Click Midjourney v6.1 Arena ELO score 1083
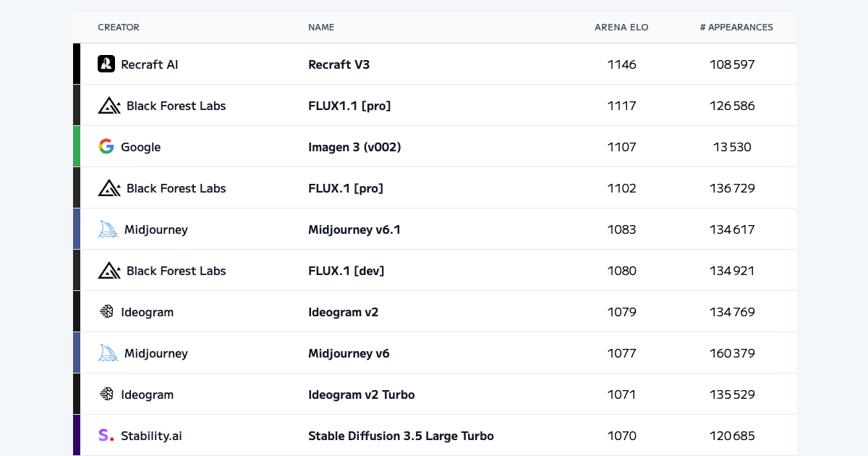 622,229
